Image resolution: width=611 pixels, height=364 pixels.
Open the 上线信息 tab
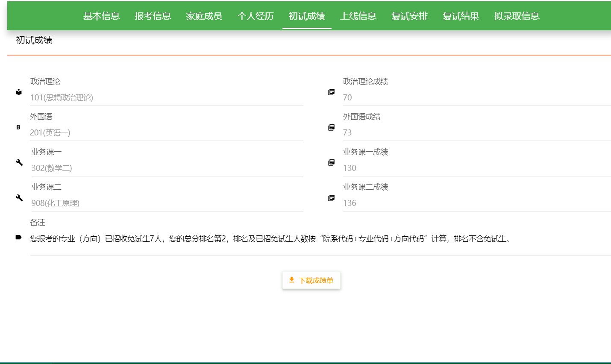(358, 16)
